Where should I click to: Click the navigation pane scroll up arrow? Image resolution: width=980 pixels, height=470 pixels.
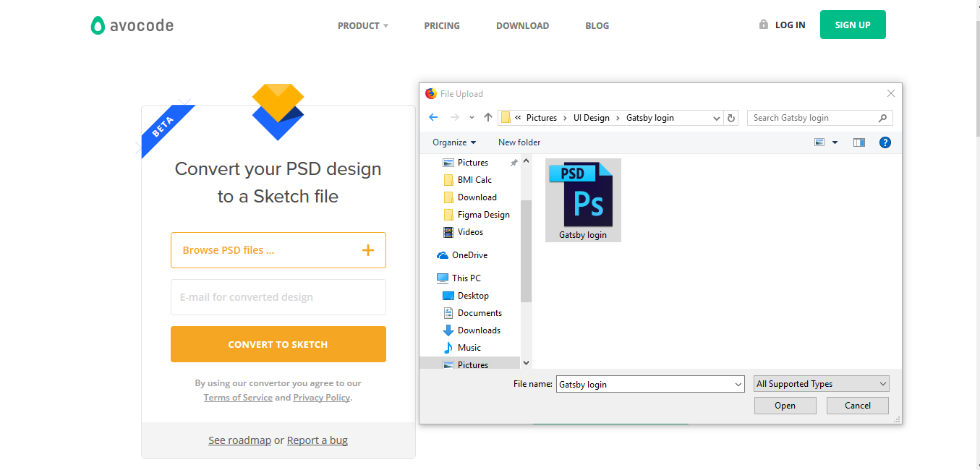(526, 161)
